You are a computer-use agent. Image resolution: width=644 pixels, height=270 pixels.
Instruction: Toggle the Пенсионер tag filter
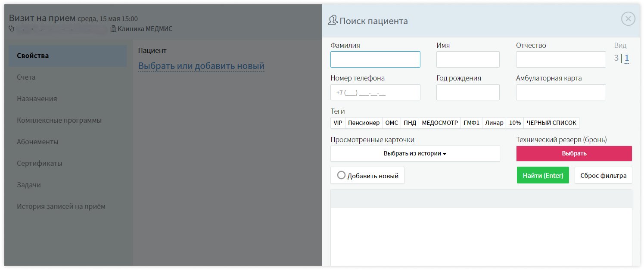tap(363, 123)
